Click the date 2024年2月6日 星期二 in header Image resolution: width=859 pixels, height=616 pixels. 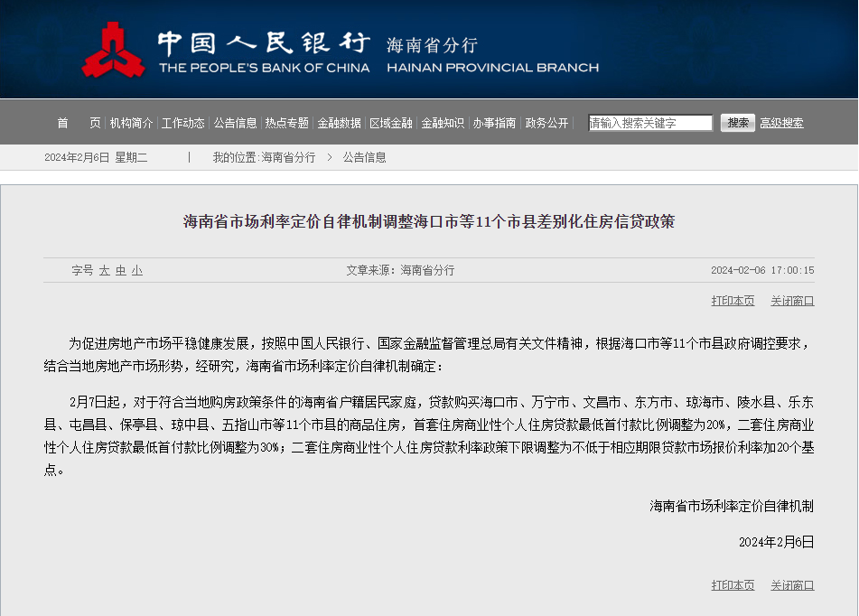point(96,157)
